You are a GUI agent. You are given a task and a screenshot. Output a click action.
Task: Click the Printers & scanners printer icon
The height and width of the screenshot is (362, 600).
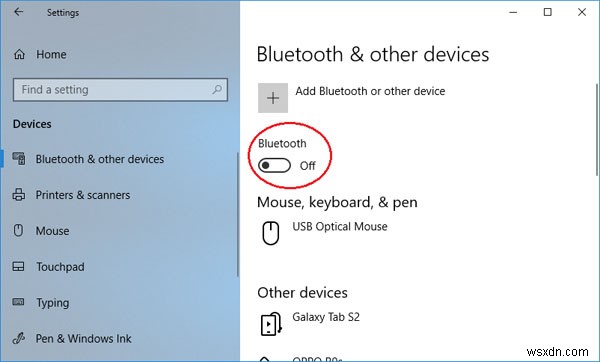[x=19, y=195]
